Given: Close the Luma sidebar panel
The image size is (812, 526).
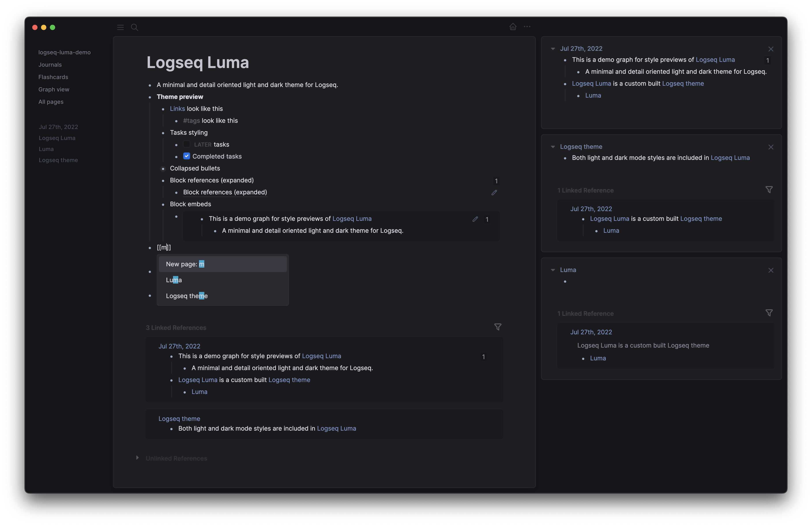Looking at the screenshot, I should 771,270.
